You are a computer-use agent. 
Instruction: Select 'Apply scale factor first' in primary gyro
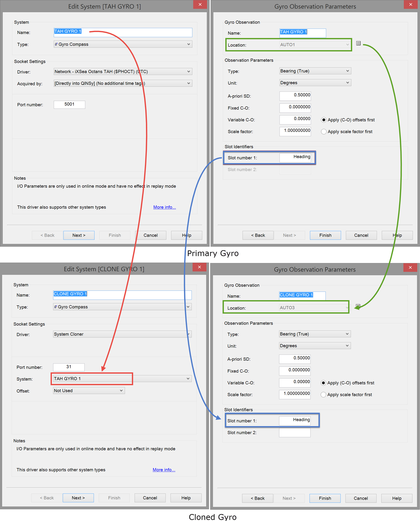[323, 132]
